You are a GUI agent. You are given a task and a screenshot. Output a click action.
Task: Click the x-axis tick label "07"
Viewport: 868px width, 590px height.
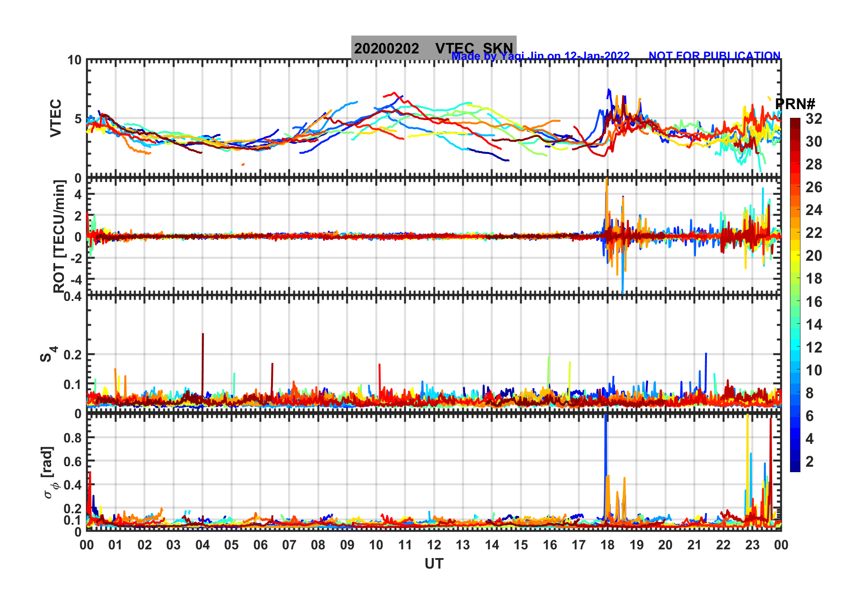coord(289,545)
